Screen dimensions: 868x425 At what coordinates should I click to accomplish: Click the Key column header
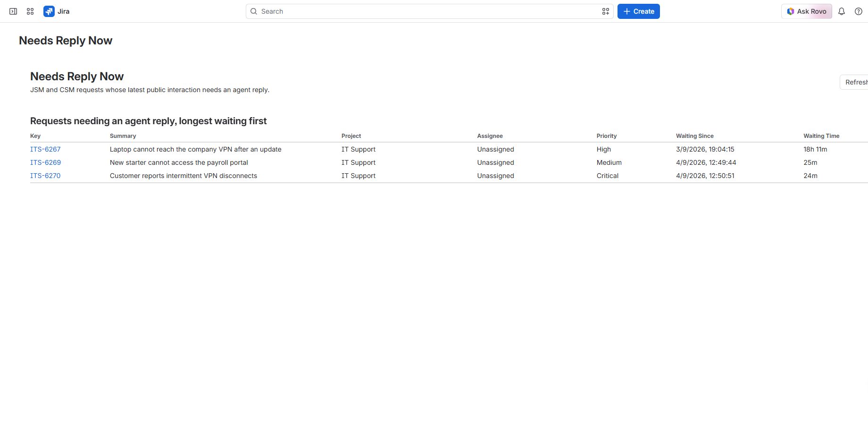tap(35, 136)
